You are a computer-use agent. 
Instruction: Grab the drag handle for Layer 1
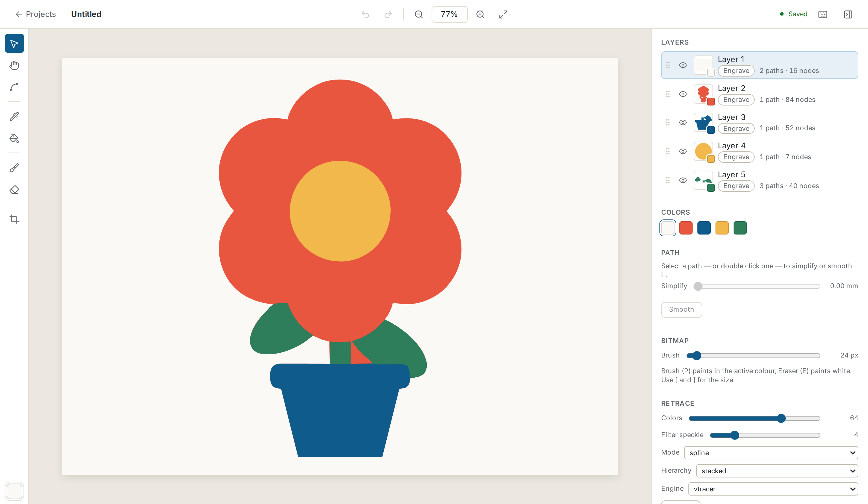668,65
